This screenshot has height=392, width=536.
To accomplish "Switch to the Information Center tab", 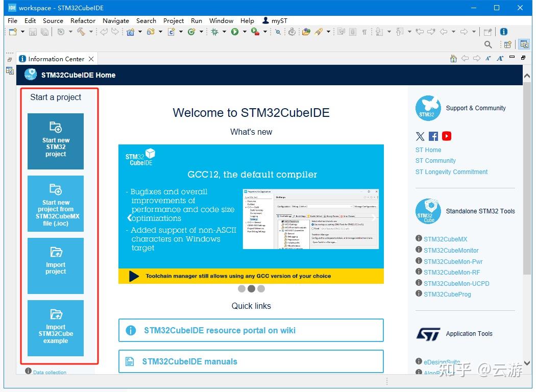I will (x=56, y=58).
